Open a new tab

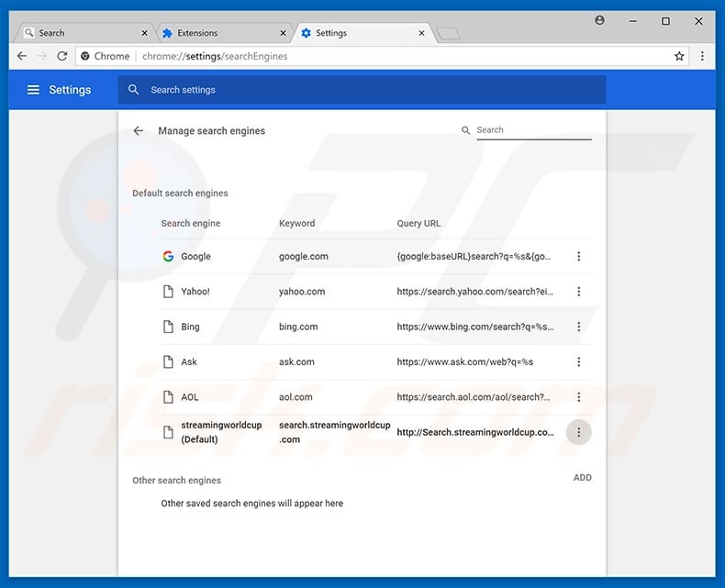pyautogui.click(x=448, y=33)
